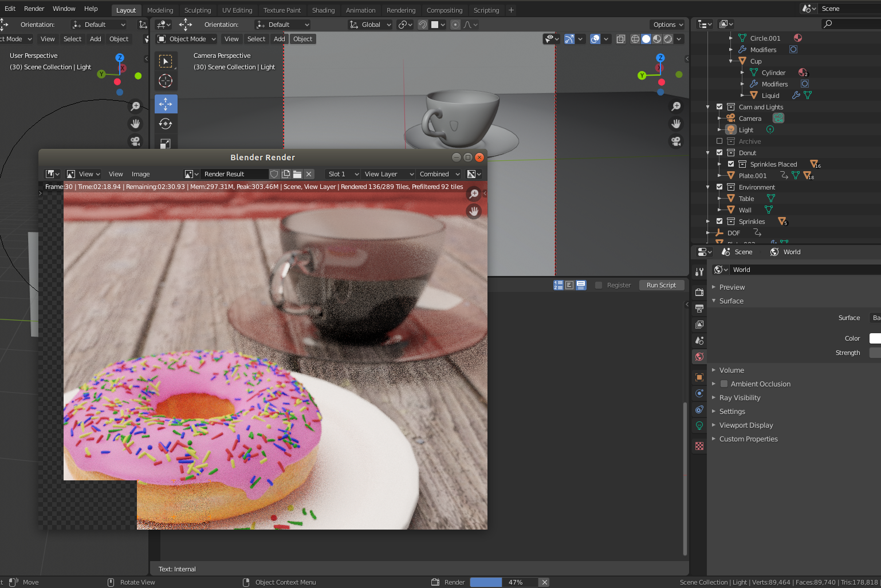Toggle fake user shield icon for Render Result
The width and height of the screenshot is (881, 588).
tap(274, 174)
